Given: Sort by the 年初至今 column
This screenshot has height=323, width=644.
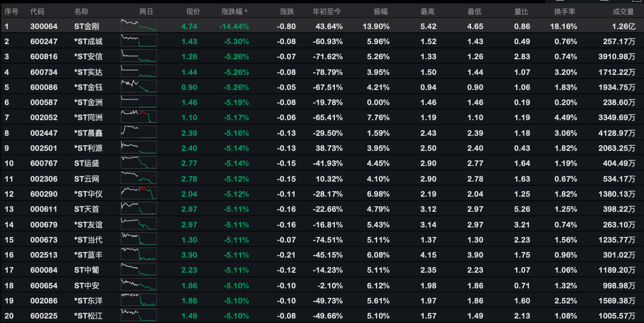Looking at the screenshot, I should (x=328, y=11).
